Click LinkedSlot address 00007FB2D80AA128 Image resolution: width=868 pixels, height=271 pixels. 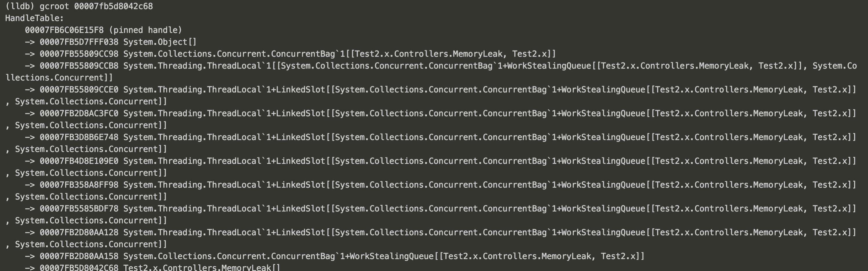(x=79, y=232)
